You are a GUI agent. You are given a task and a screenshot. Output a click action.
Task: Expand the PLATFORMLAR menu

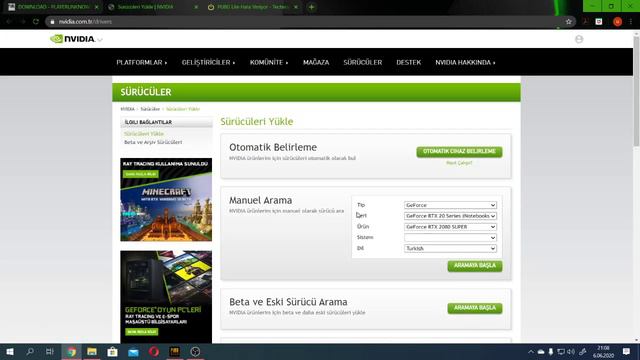click(142, 62)
